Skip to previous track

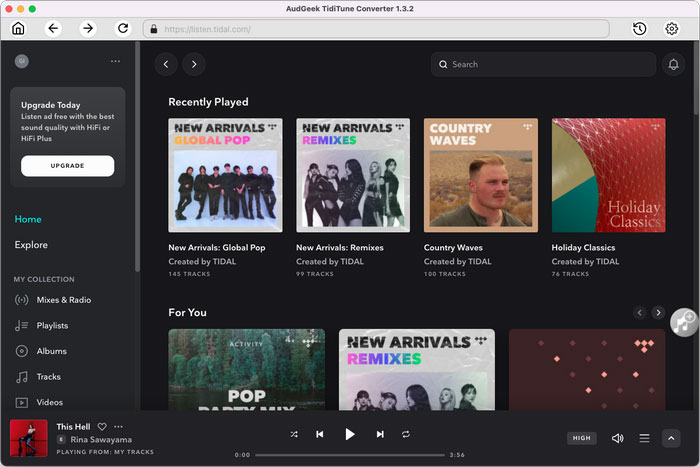[320, 434]
